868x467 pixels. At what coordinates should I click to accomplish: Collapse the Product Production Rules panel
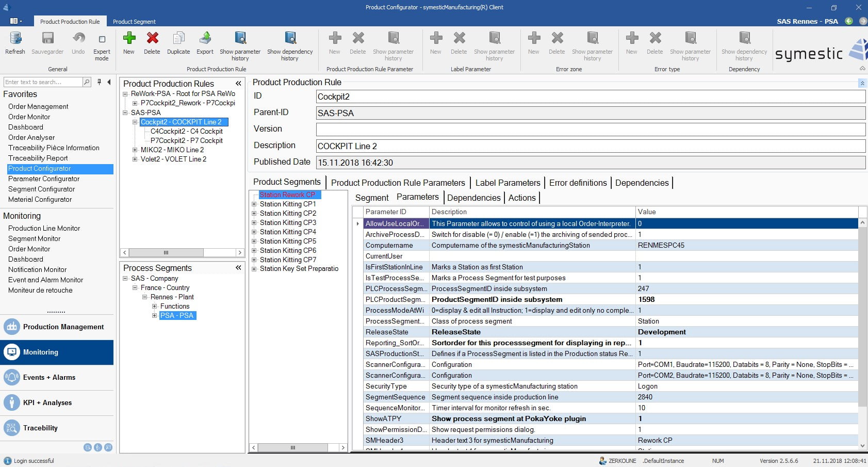(238, 84)
